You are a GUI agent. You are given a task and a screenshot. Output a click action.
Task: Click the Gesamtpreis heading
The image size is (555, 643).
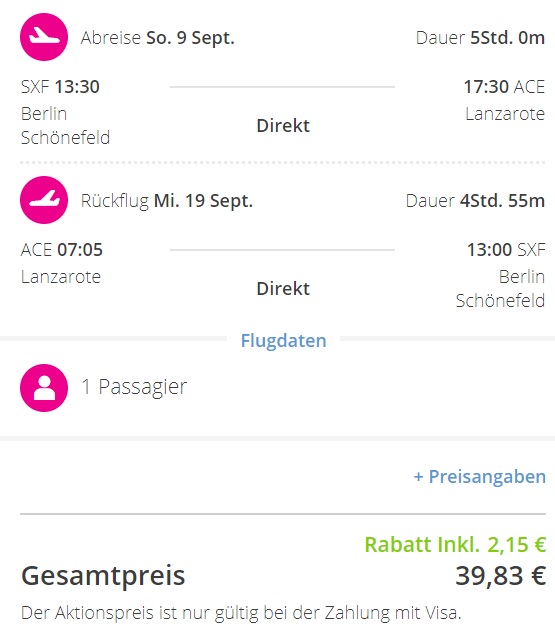tap(103, 576)
